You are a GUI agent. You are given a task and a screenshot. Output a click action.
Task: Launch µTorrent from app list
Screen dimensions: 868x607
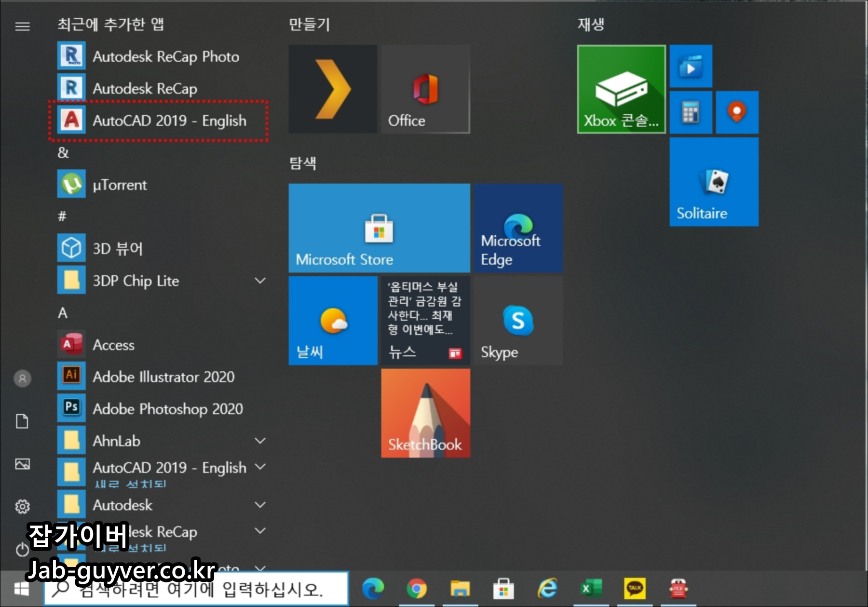click(162, 184)
